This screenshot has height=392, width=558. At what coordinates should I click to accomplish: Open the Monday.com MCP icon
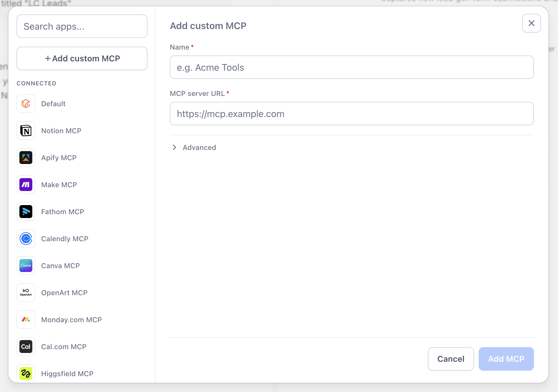(x=26, y=320)
